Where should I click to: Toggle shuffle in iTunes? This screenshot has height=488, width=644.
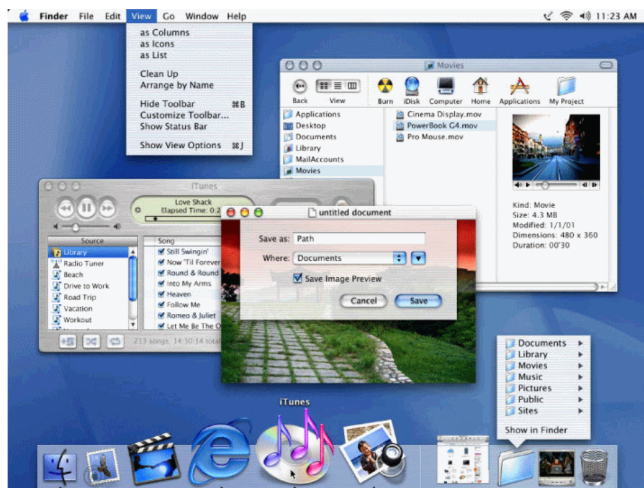tap(91, 341)
